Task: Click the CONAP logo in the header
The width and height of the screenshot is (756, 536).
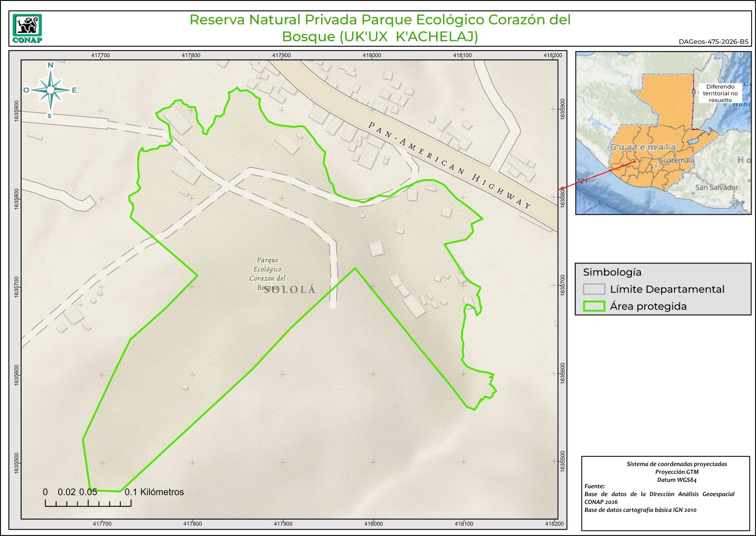Action: click(27, 29)
